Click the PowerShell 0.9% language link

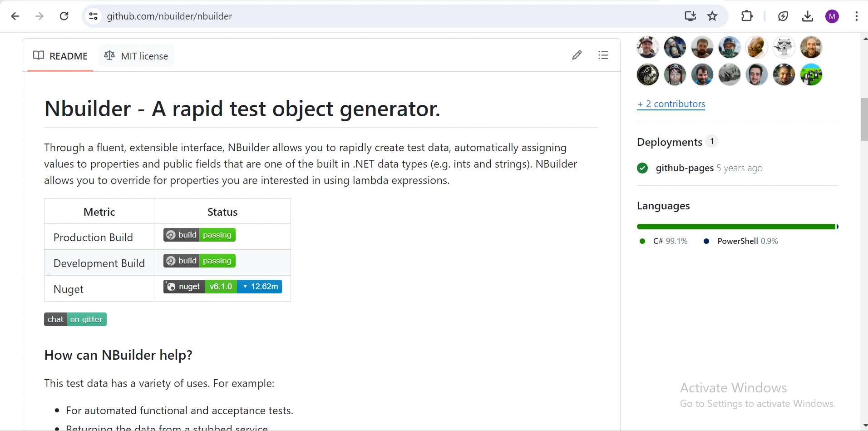tap(740, 241)
